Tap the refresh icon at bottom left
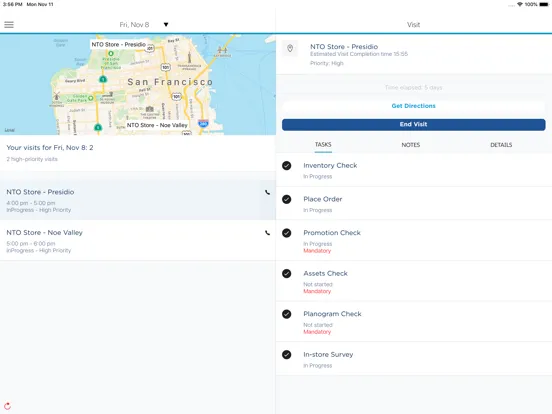Viewport: 552px width, 414px height. pyautogui.click(x=7, y=406)
